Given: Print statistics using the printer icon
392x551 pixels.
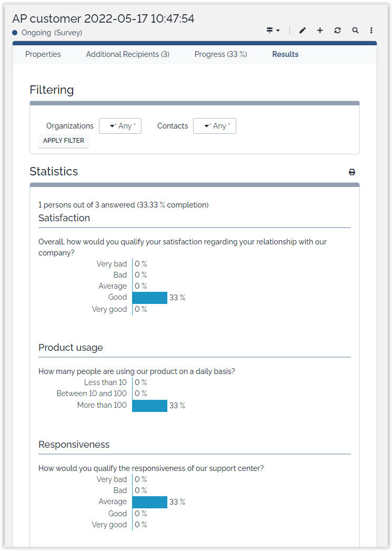Looking at the screenshot, I should coord(352,172).
